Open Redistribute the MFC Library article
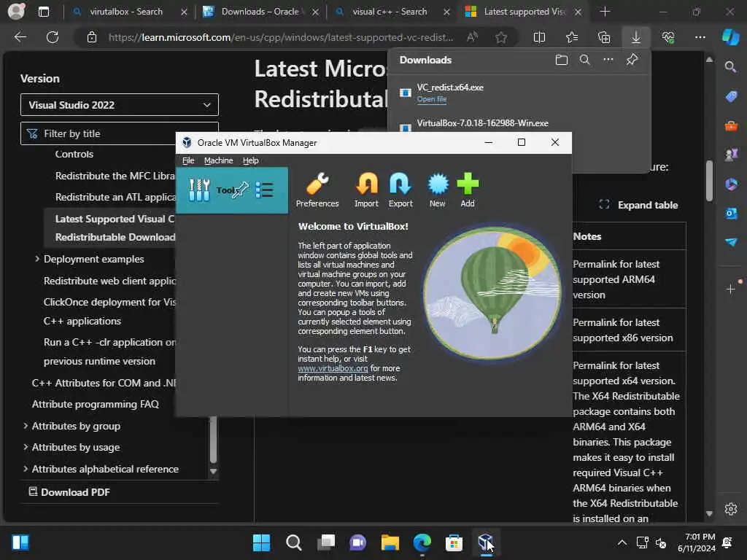The height and width of the screenshot is (560, 747). [115, 176]
